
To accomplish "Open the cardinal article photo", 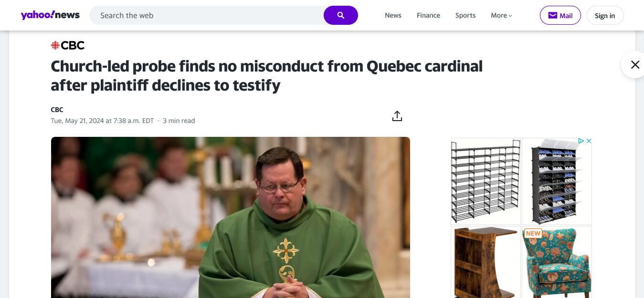I will 231,217.
